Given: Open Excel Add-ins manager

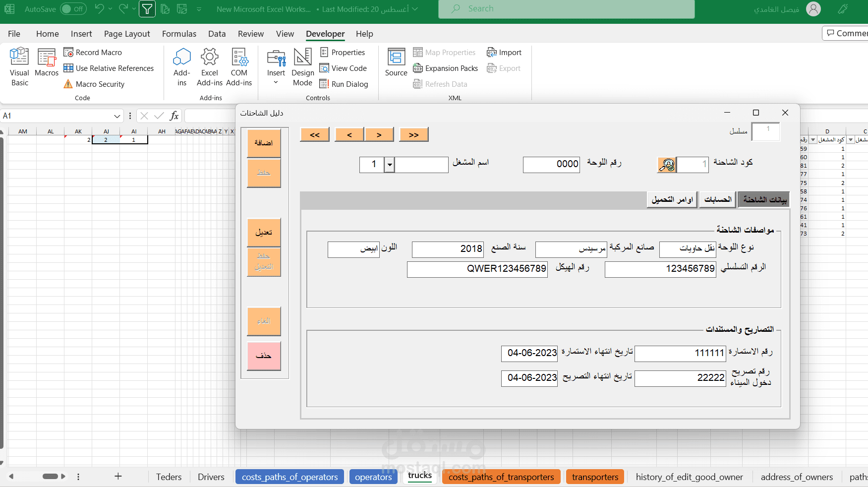Looking at the screenshot, I should pyautogui.click(x=210, y=67).
